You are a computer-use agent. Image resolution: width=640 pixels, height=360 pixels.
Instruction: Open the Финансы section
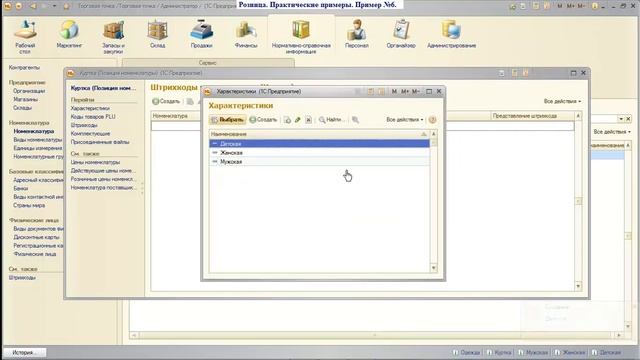(246, 34)
